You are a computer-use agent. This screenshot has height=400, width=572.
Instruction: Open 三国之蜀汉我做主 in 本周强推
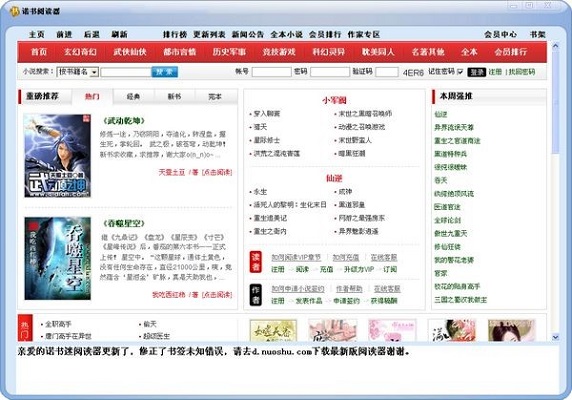(460, 300)
